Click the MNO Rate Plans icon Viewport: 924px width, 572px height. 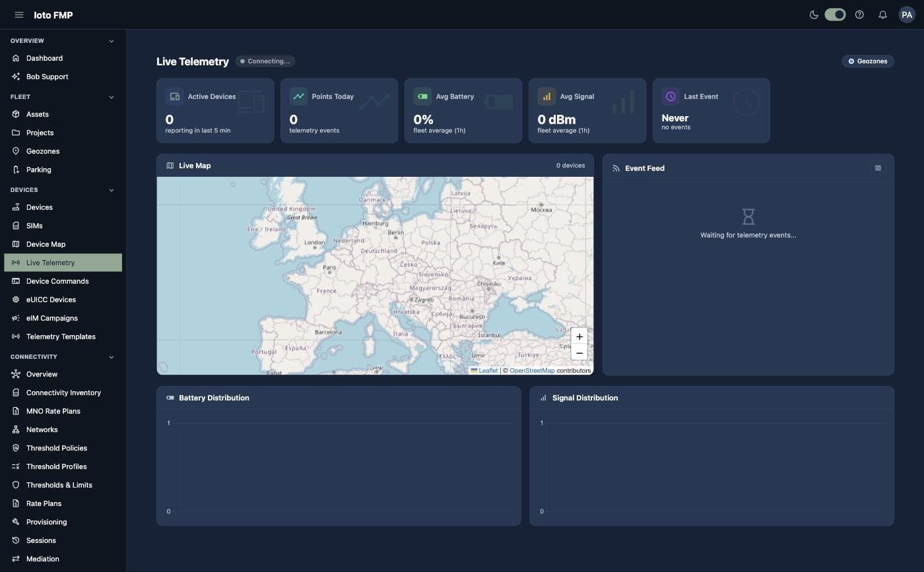tap(16, 411)
